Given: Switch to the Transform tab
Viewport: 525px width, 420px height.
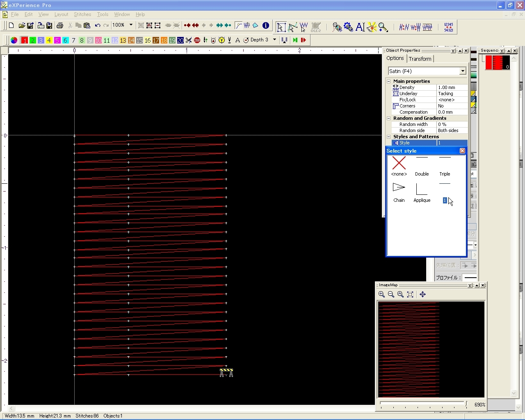Looking at the screenshot, I should pyautogui.click(x=420, y=59).
